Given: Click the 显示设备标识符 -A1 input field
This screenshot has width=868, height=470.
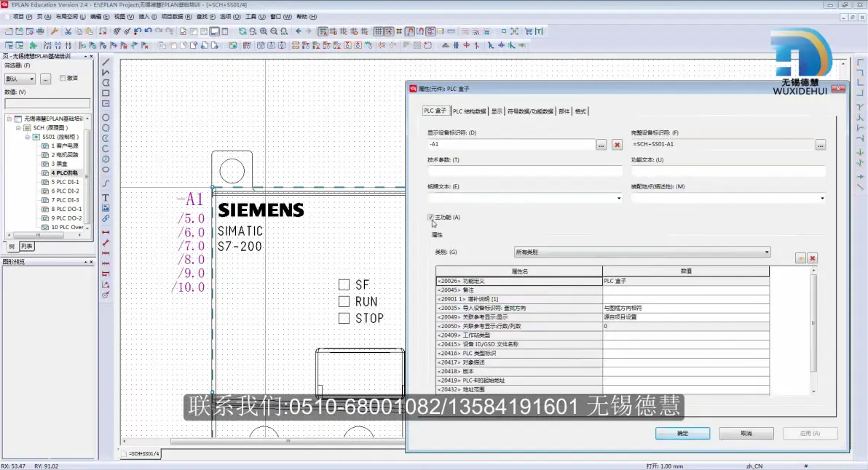Looking at the screenshot, I should point(511,144).
